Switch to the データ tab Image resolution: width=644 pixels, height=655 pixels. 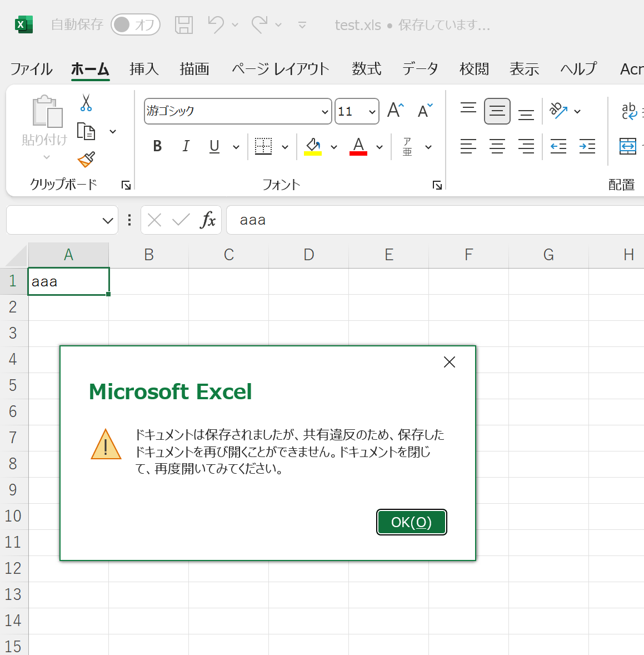tap(420, 69)
